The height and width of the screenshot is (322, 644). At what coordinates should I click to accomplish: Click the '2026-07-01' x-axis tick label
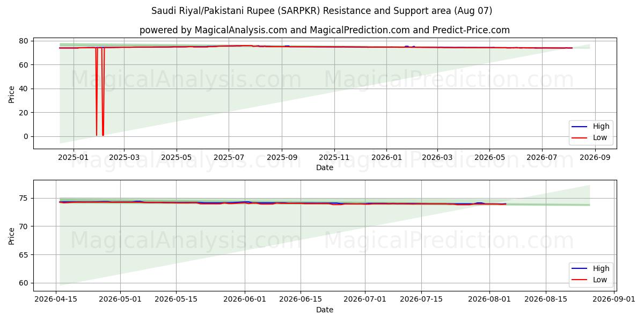click(365, 299)
